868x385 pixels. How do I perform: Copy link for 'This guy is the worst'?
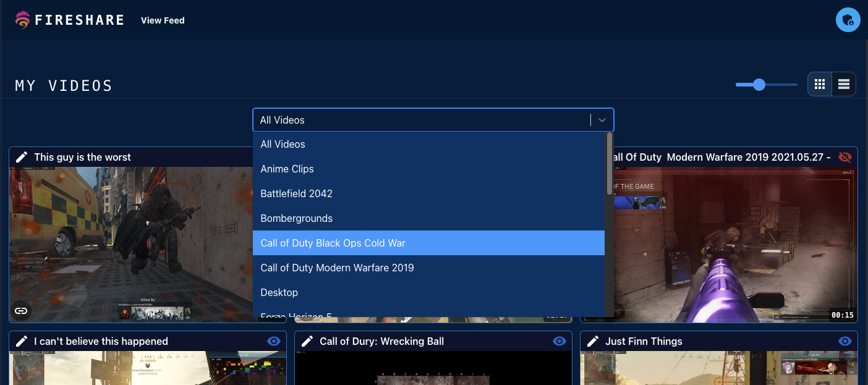[21, 310]
